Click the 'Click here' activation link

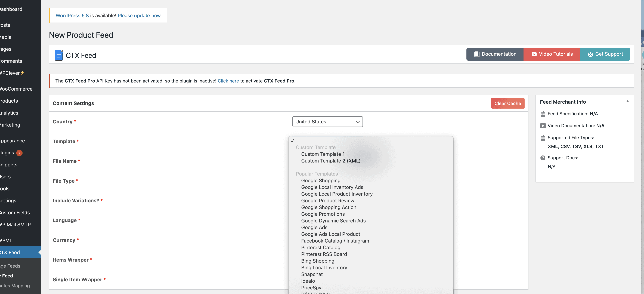point(228,81)
